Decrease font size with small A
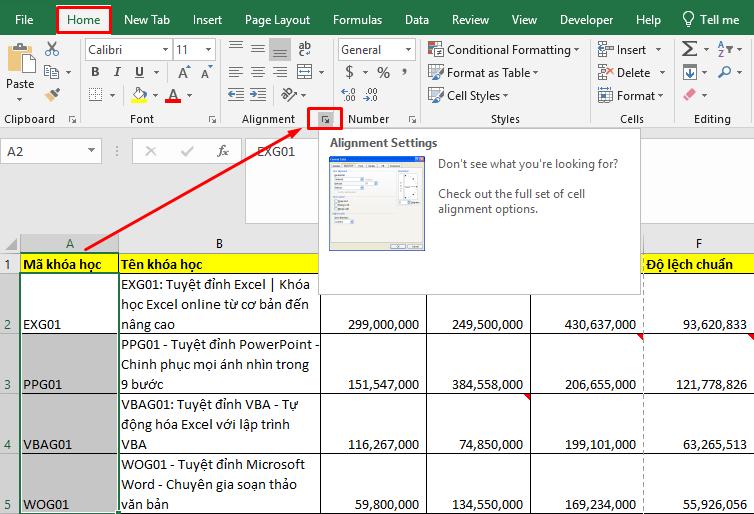 point(206,72)
